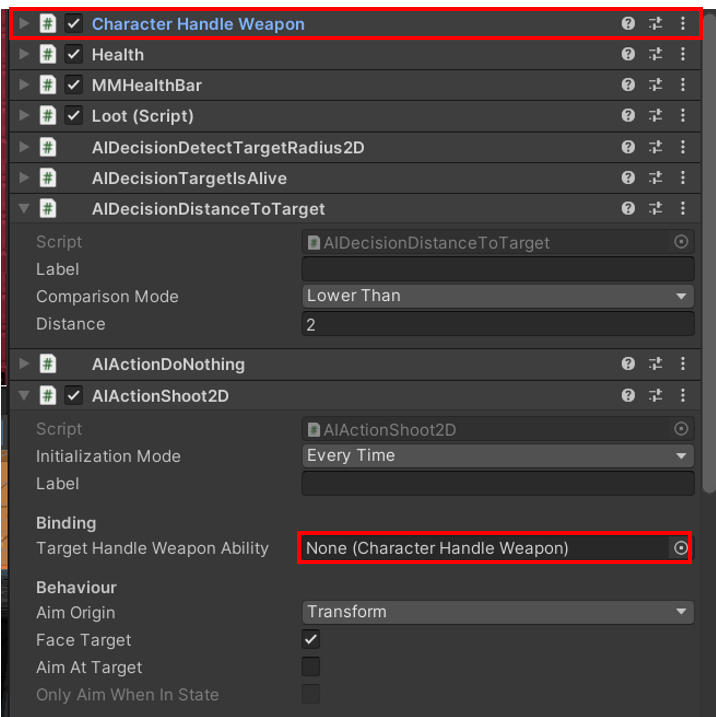Viewport: 716px width, 717px height.
Task: Open presets for MMHealthBar component
Action: (656, 85)
